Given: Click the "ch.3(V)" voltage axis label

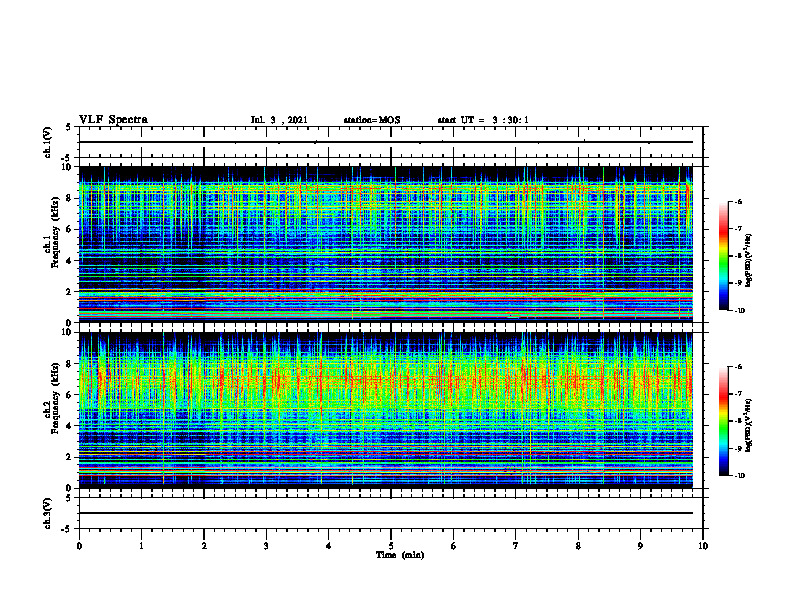Looking at the screenshot, I should 48,513.
